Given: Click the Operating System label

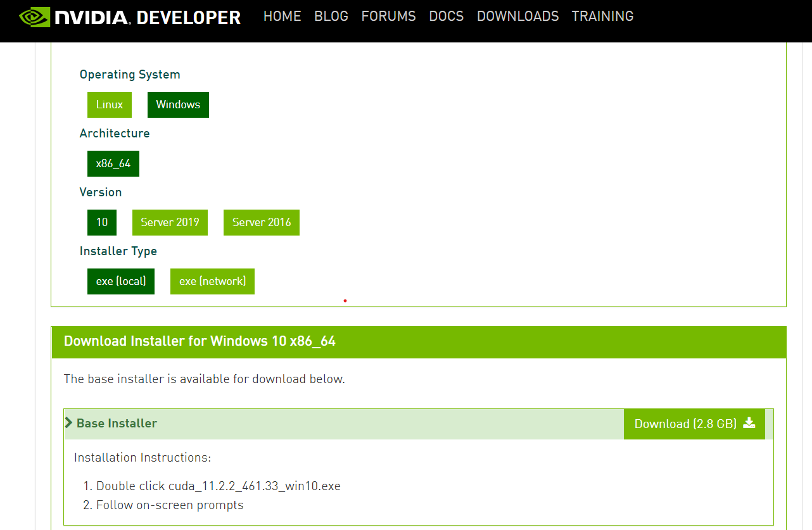Looking at the screenshot, I should click(130, 75).
